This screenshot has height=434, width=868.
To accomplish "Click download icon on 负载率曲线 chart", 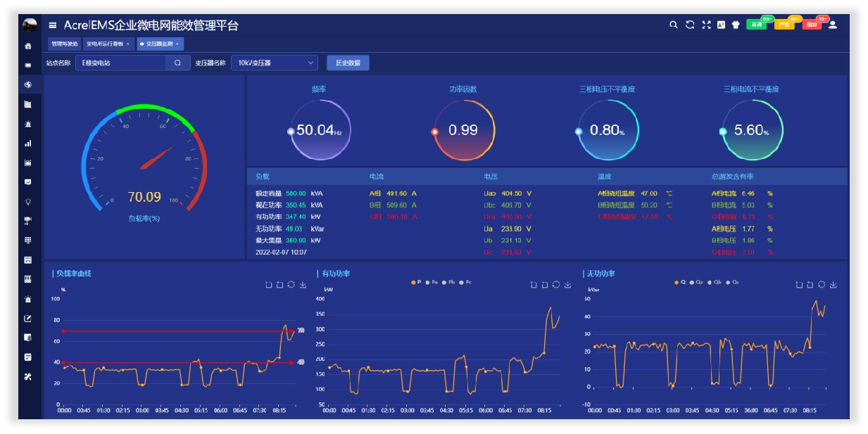I will coord(303,285).
